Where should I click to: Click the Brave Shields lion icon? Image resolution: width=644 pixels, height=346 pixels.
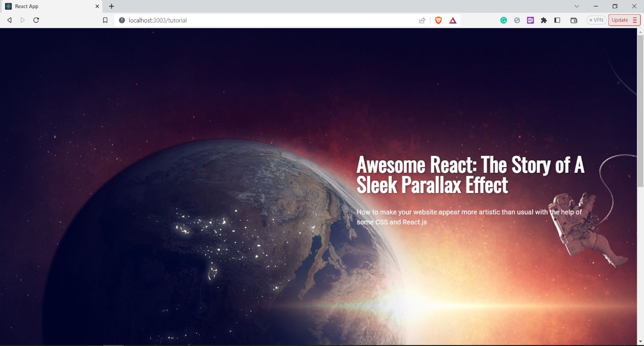(x=438, y=20)
